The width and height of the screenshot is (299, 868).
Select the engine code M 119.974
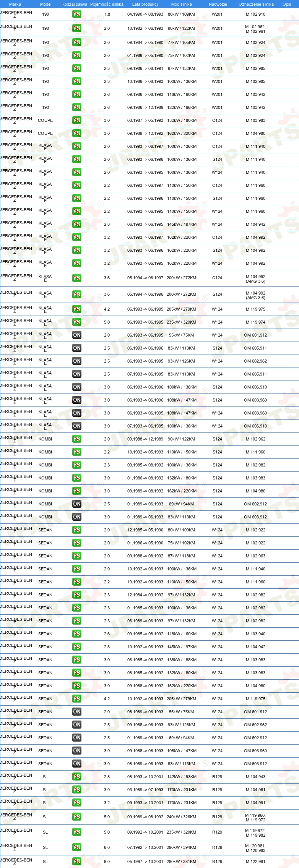pyautogui.click(x=255, y=322)
